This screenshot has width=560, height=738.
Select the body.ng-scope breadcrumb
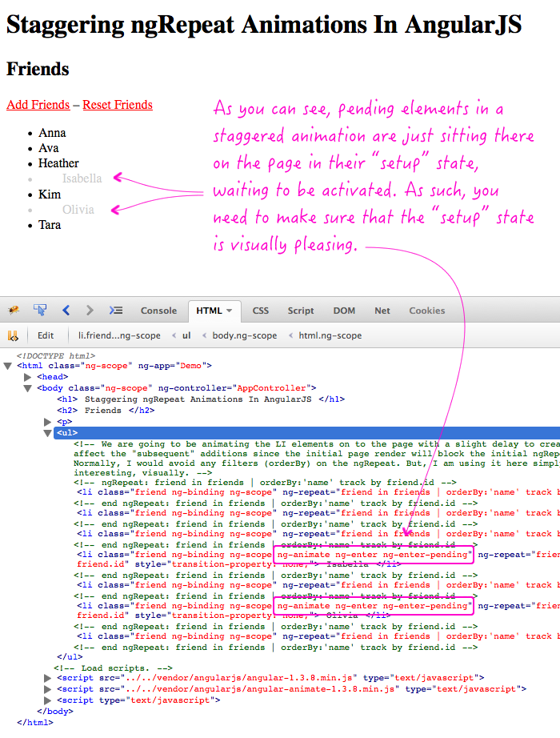click(x=244, y=335)
